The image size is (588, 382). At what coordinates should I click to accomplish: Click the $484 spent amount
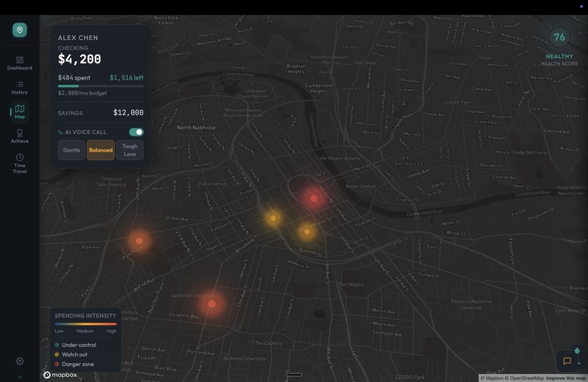pyautogui.click(x=74, y=77)
